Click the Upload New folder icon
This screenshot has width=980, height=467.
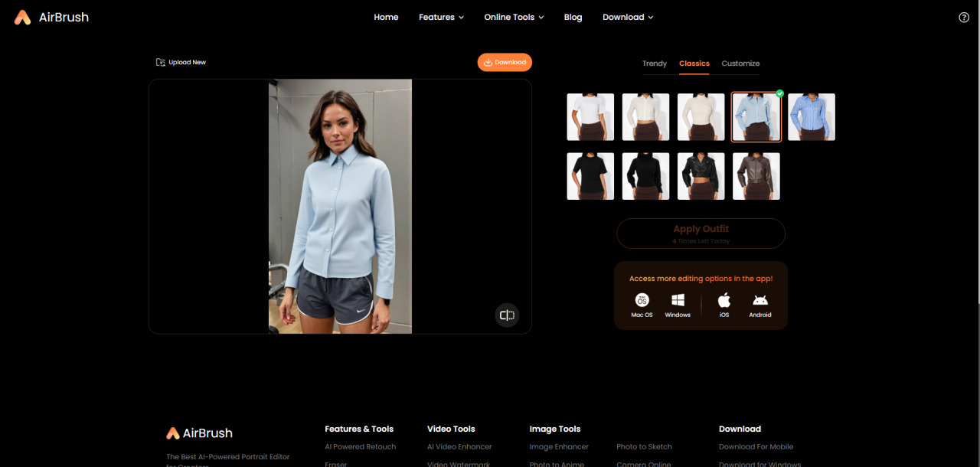(161, 61)
